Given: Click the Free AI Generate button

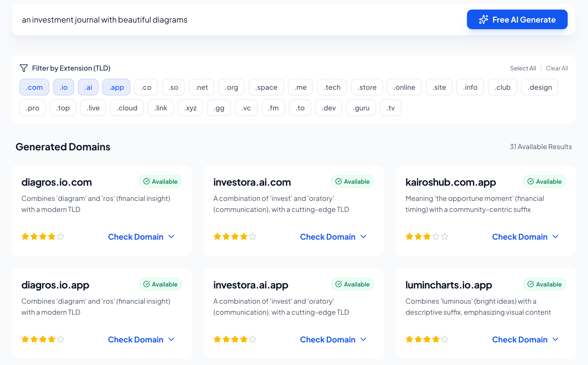Looking at the screenshot, I should [517, 19].
